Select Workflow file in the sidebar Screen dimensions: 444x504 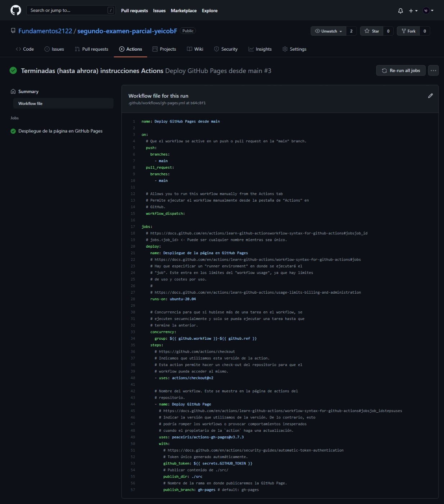tap(63, 104)
